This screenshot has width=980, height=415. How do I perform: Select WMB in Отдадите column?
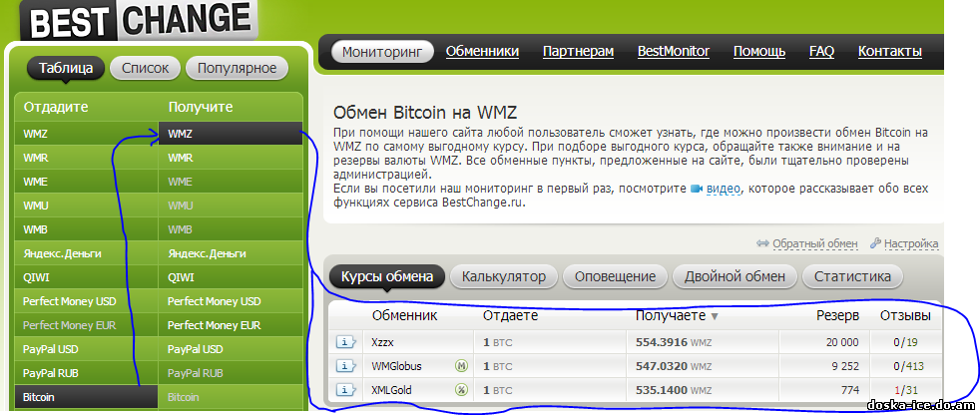(86, 229)
